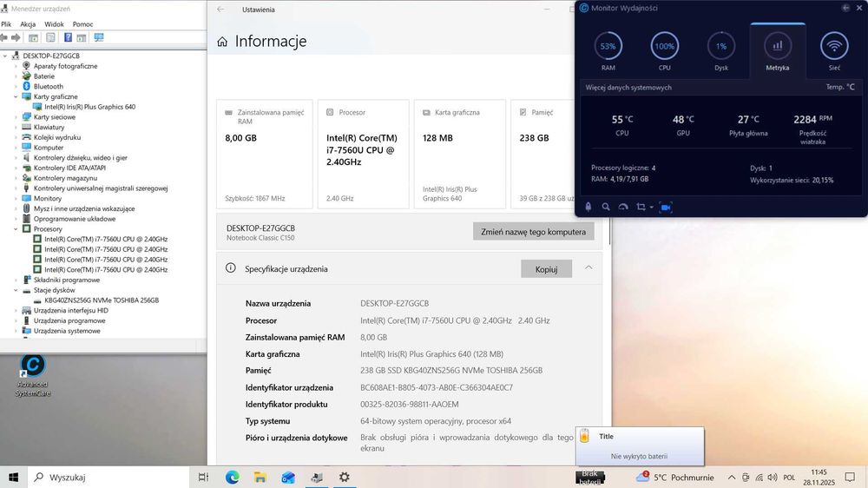Click the screenshot crop icon in Monitor Wydajności

click(641, 207)
